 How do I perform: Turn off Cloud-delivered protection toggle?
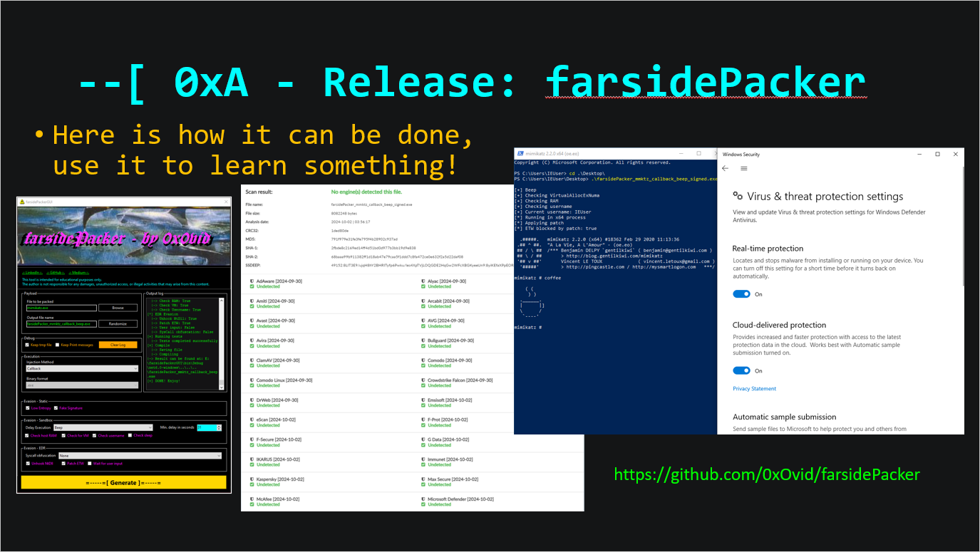click(741, 370)
